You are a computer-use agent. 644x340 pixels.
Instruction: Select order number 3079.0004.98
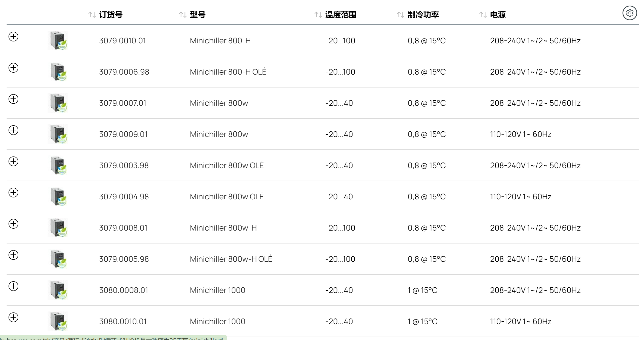124,197
